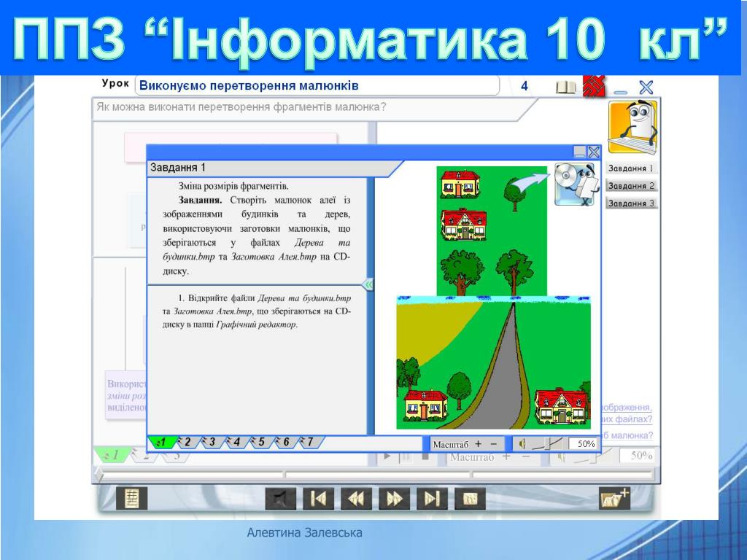Image resolution: width=747 pixels, height=560 pixels.
Task: Close the Завдання 1 task window
Action: click(594, 152)
